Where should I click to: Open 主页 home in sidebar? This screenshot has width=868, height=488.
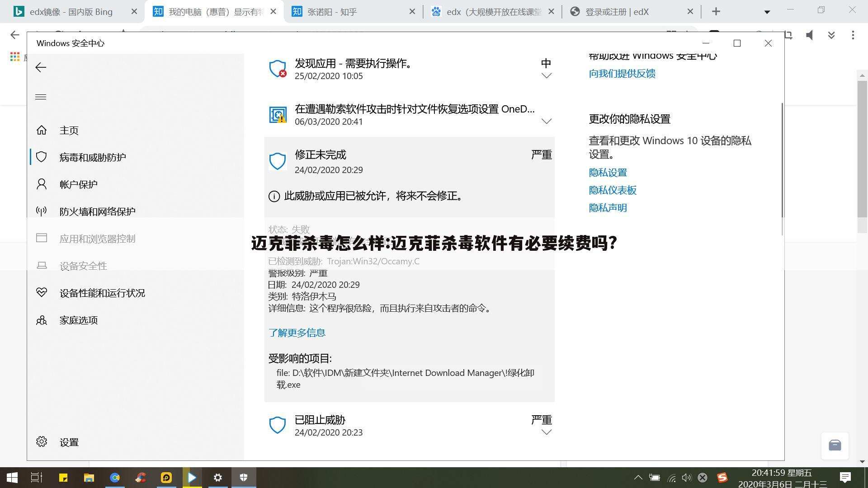[69, 131]
